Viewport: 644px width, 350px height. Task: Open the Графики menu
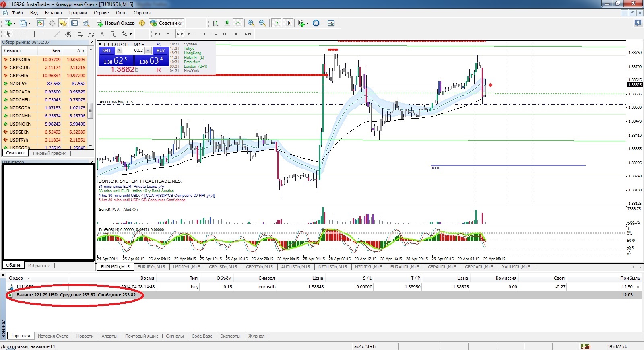78,13
